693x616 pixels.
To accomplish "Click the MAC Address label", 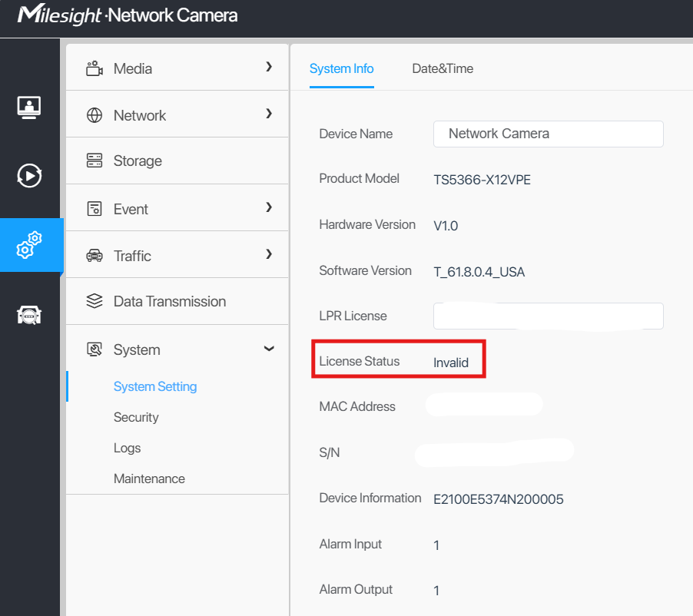I will pos(357,406).
